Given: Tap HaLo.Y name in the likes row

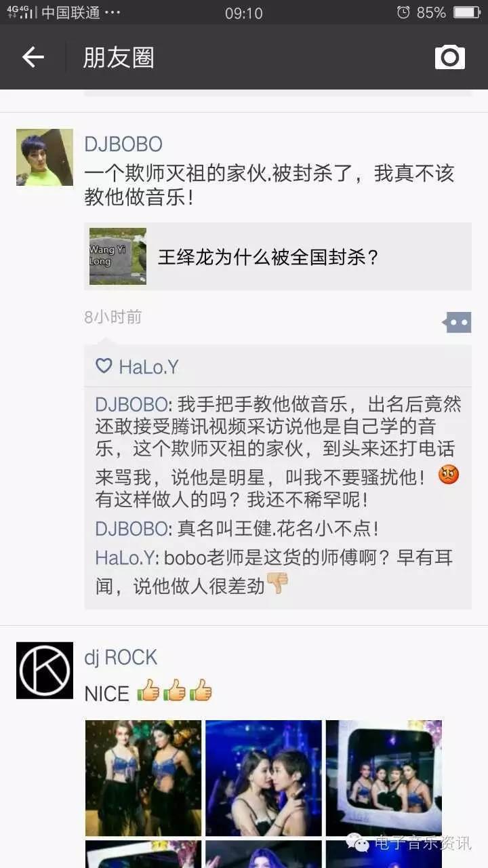Looking at the screenshot, I should tap(148, 366).
